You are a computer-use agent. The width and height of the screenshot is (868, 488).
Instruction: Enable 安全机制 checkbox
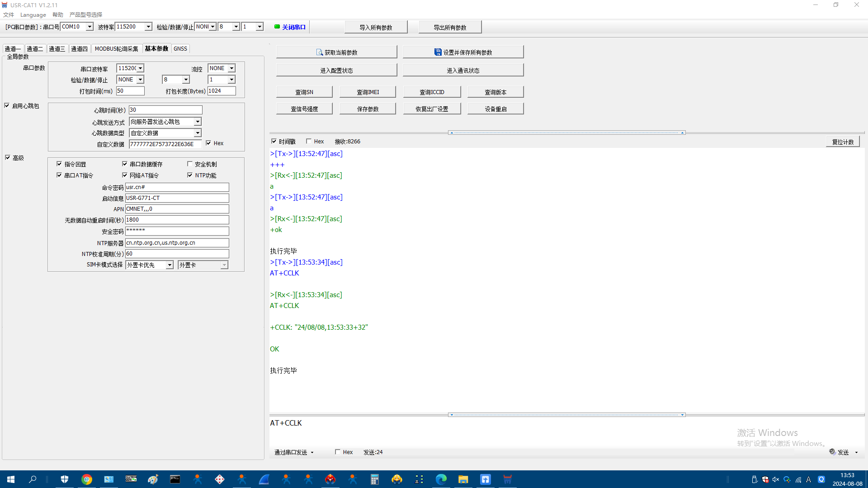tap(190, 164)
